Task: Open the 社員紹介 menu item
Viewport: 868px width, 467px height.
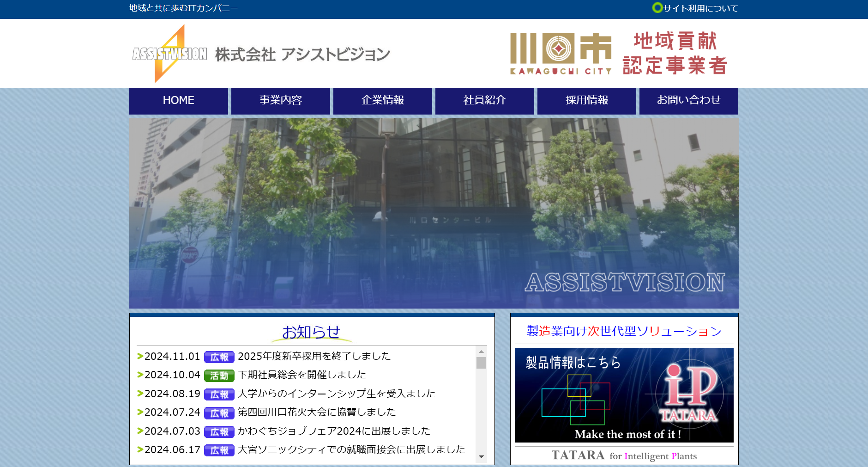Action: tap(485, 101)
